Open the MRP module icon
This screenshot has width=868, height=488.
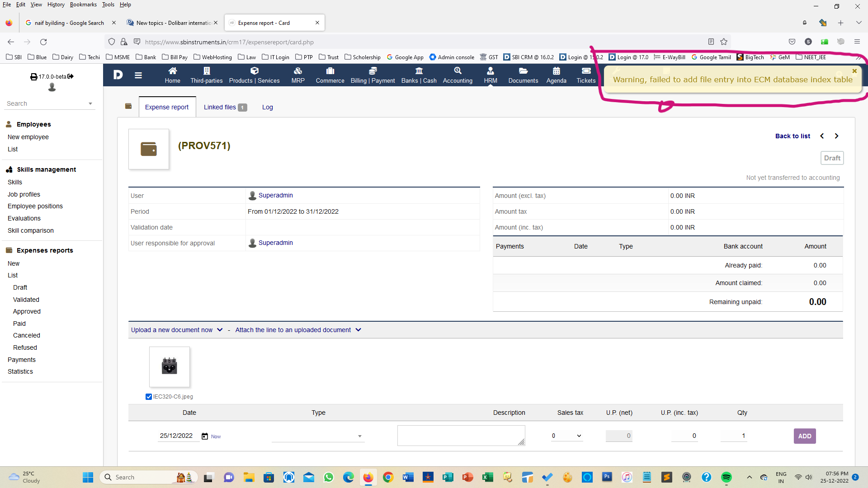pos(297,71)
